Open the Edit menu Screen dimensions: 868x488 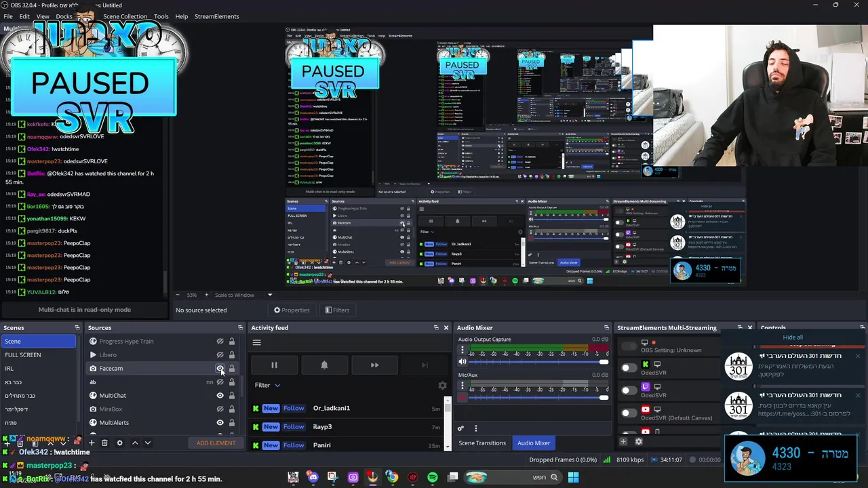click(x=24, y=16)
